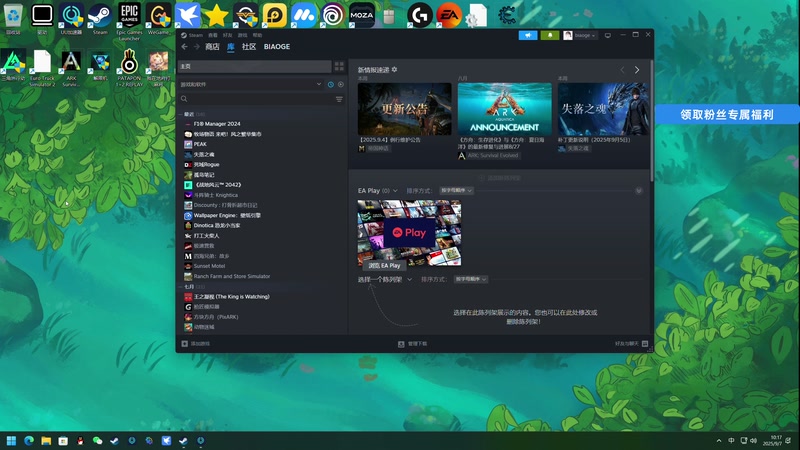Collapse the EA Play shelf round chevron
The height and width of the screenshot is (450, 800).
638,190
